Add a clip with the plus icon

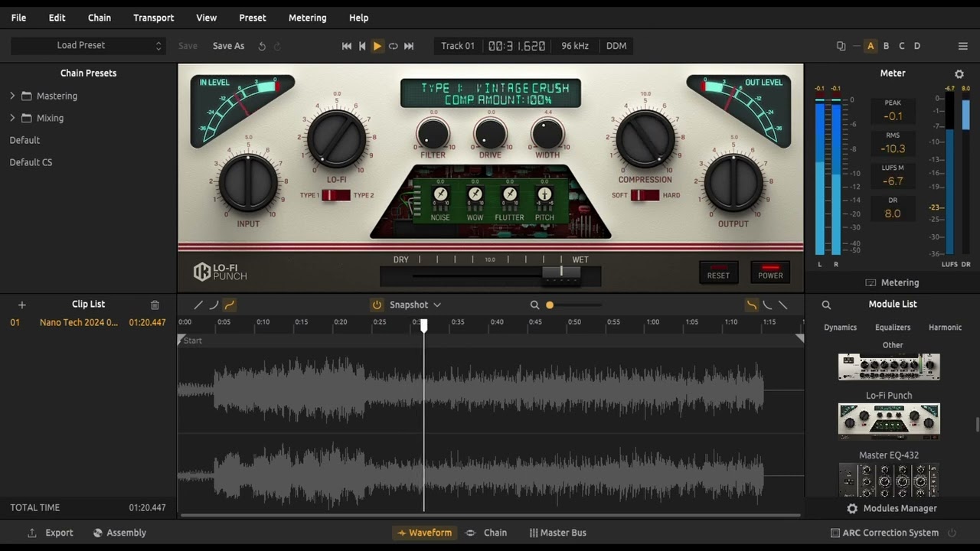[22, 305]
